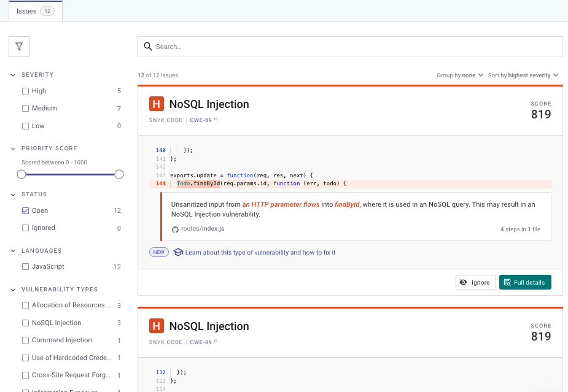Click the search magnifier icon
This screenshot has height=392, width=568.
[x=147, y=47]
